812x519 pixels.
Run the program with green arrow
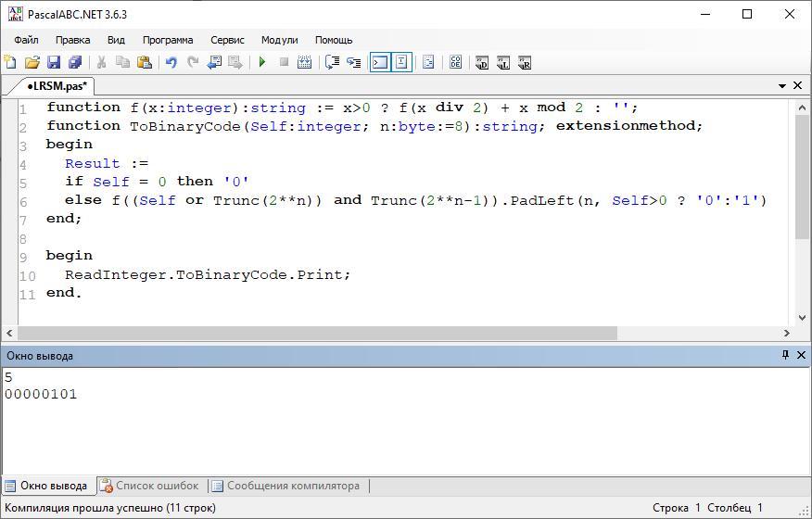coord(262,62)
